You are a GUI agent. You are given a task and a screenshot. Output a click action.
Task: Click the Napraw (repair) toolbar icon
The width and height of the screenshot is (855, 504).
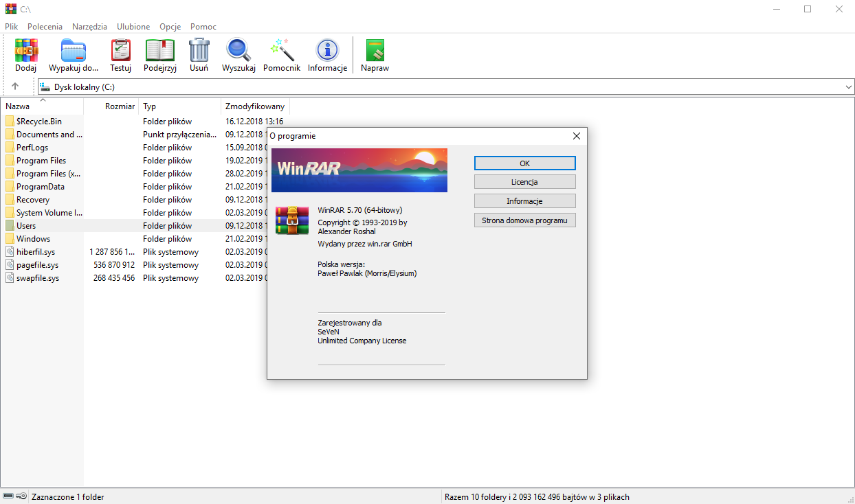(x=375, y=50)
